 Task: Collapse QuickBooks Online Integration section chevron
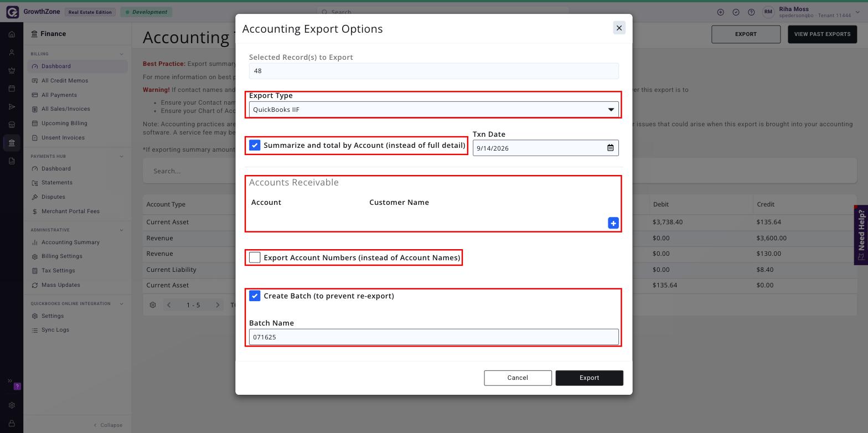121,304
